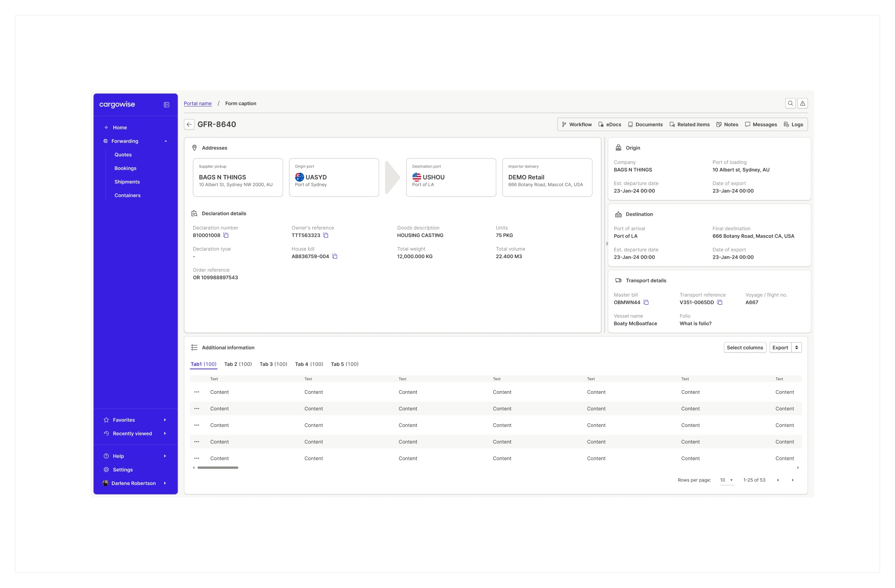Open row actions for the second Content row

[196, 409]
